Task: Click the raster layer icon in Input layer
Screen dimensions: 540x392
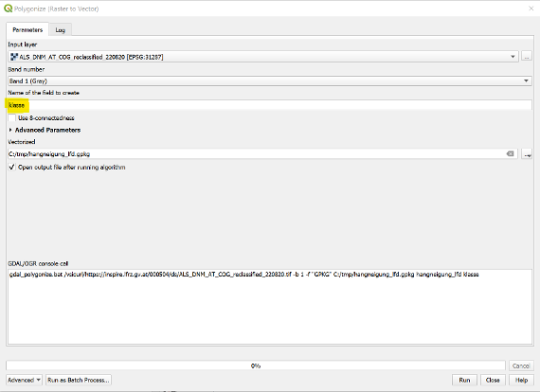Action: [x=14, y=57]
